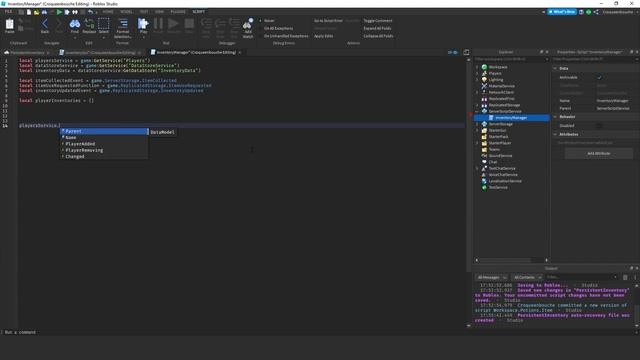Collapse the ServerScriptService tree node
The width and height of the screenshot is (640, 360).
click(x=477, y=111)
